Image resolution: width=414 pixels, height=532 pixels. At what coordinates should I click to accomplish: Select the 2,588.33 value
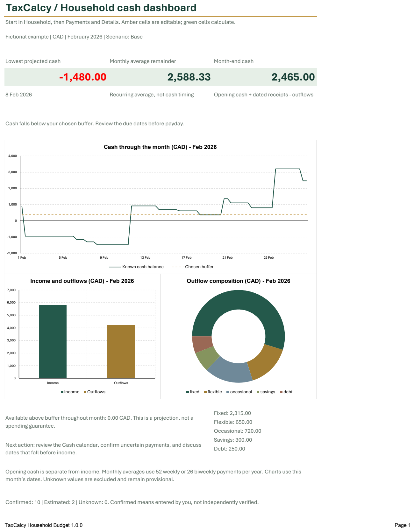[x=189, y=77]
